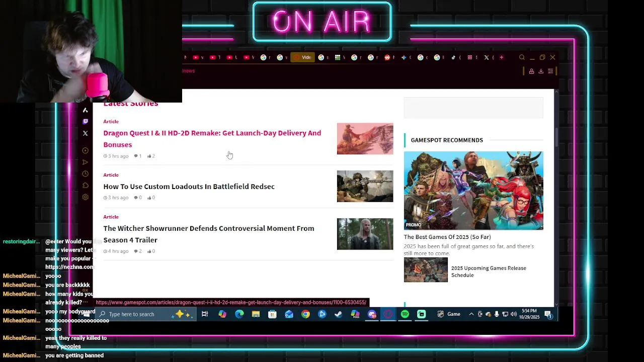Open File Explorer from taskbar
Image resolution: width=644 pixels, height=362 pixels.
(256, 314)
